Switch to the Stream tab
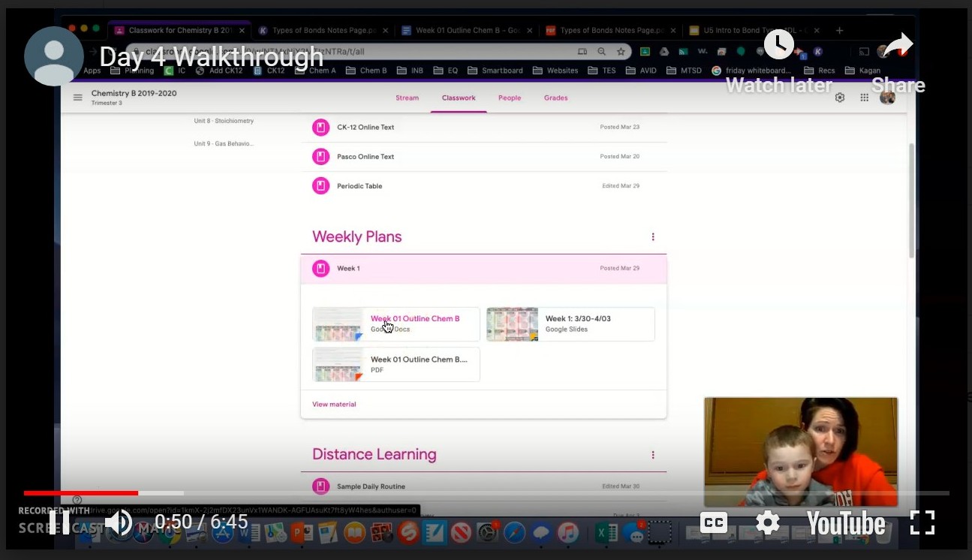The height and width of the screenshot is (560, 972). (407, 98)
